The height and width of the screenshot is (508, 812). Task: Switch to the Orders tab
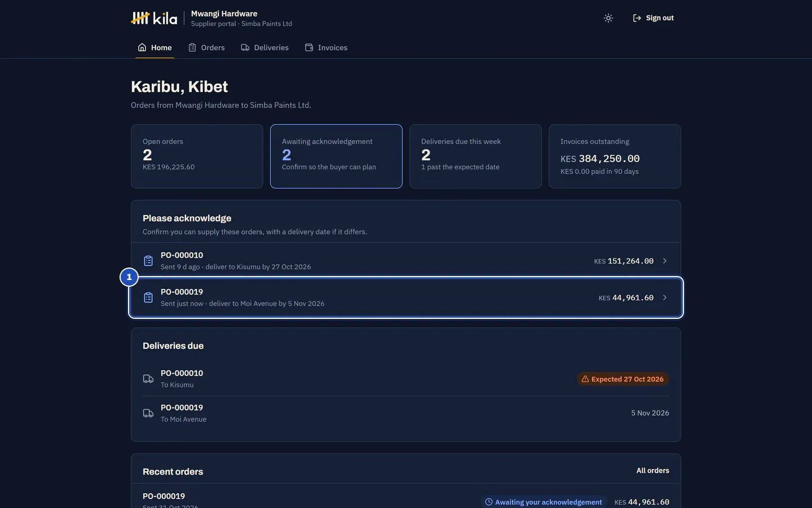point(206,47)
